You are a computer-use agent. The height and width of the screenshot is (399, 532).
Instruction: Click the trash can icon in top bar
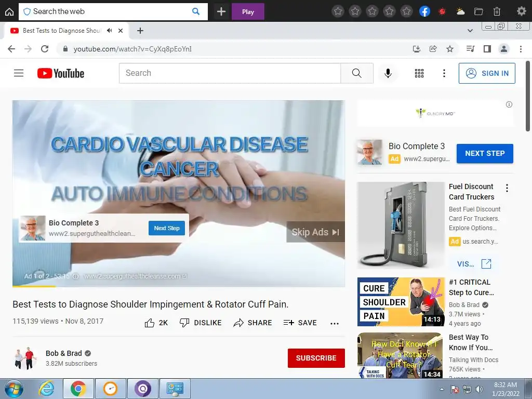pyautogui.click(x=497, y=11)
